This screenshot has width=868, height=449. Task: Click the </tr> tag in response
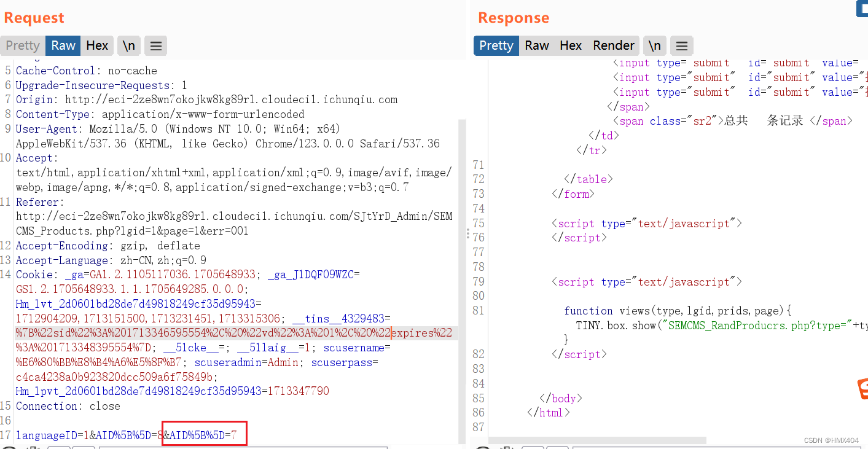592,150
